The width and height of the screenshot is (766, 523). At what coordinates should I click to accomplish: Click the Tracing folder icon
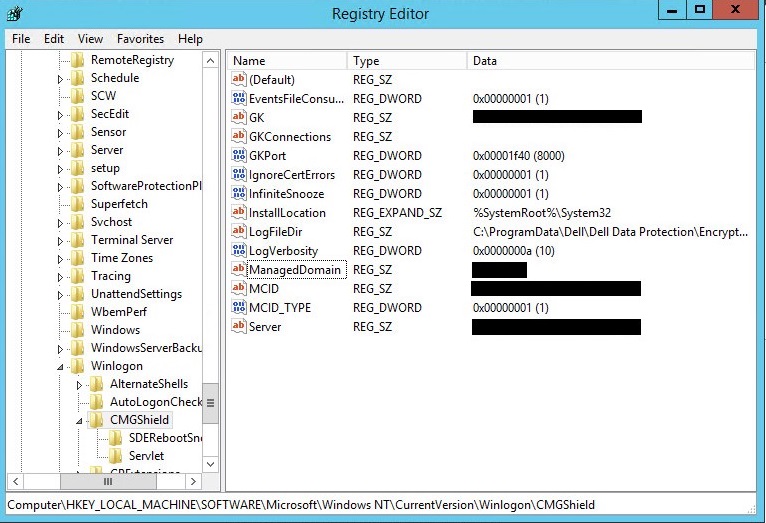tap(77, 276)
